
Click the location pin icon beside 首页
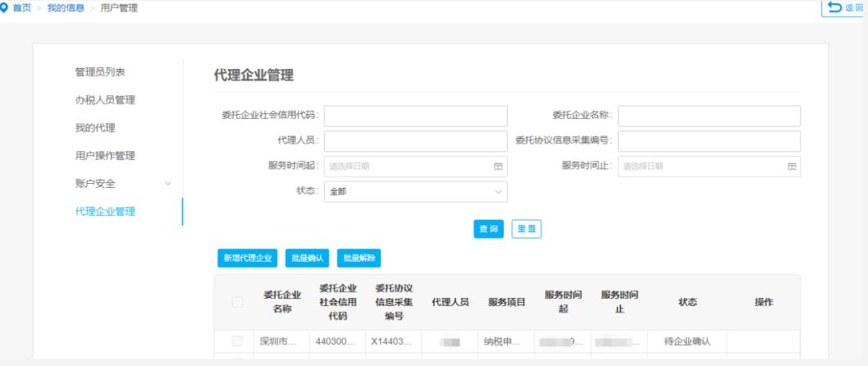(x=6, y=7)
